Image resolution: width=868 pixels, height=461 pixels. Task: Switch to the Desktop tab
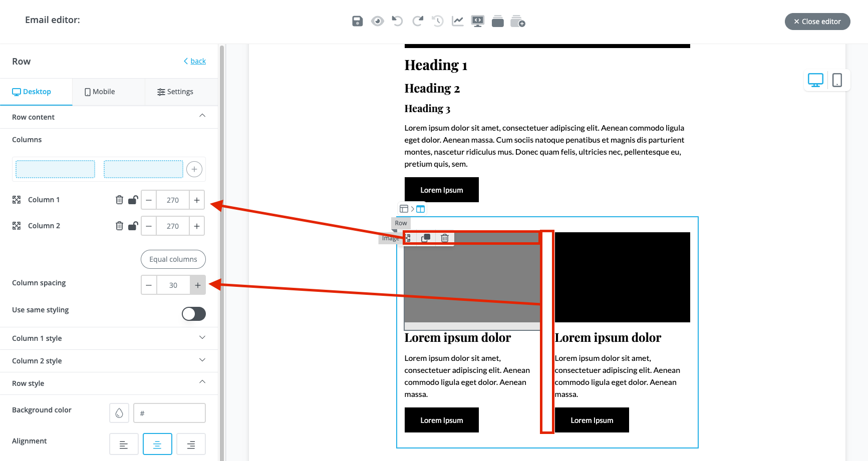[x=36, y=92]
